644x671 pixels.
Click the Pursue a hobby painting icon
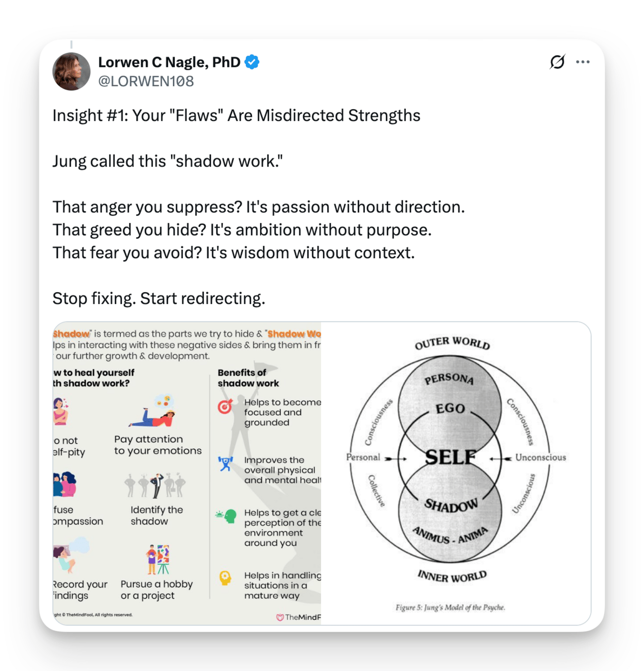(159, 559)
